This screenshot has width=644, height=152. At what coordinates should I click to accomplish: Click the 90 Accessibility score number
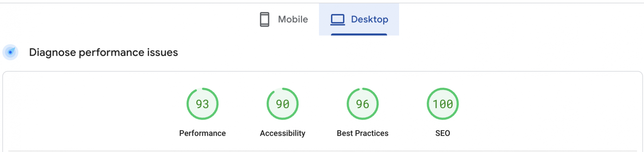pos(283,104)
